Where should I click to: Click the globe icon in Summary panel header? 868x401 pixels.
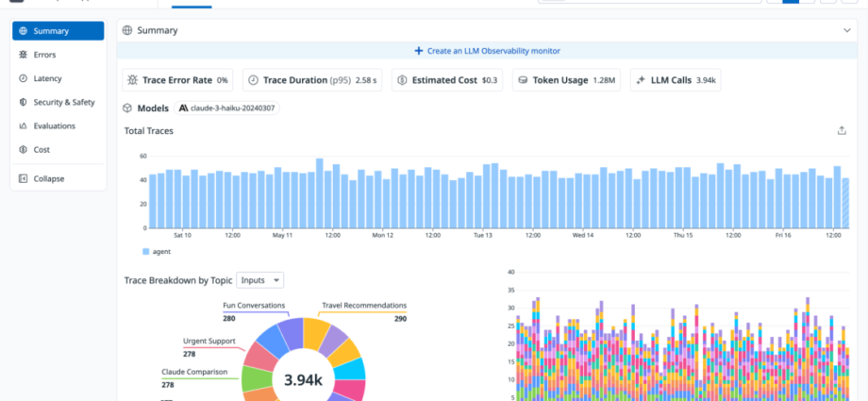click(x=127, y=30)
